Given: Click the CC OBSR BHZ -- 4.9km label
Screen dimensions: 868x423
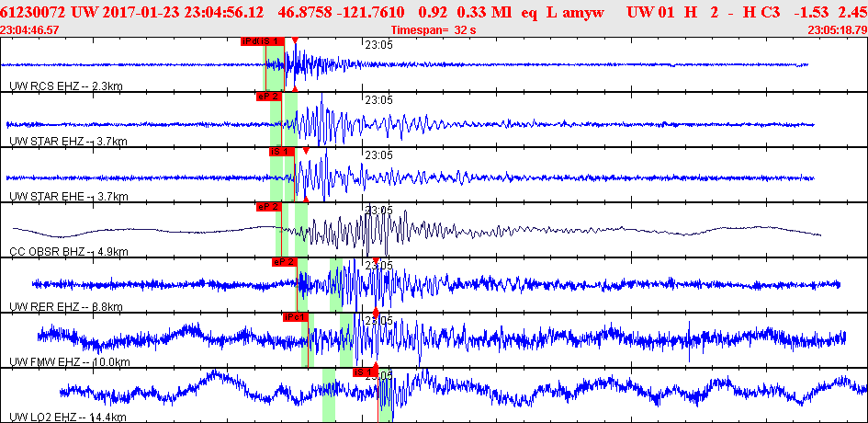Looking at the screenshot, I should click(69, 252).
